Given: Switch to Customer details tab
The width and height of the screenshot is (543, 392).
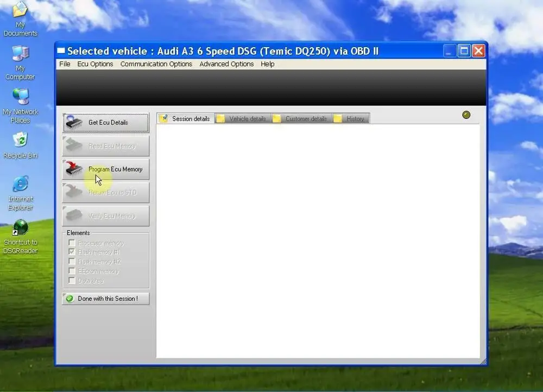Looking at the screenshot, I should click(301, 119).
